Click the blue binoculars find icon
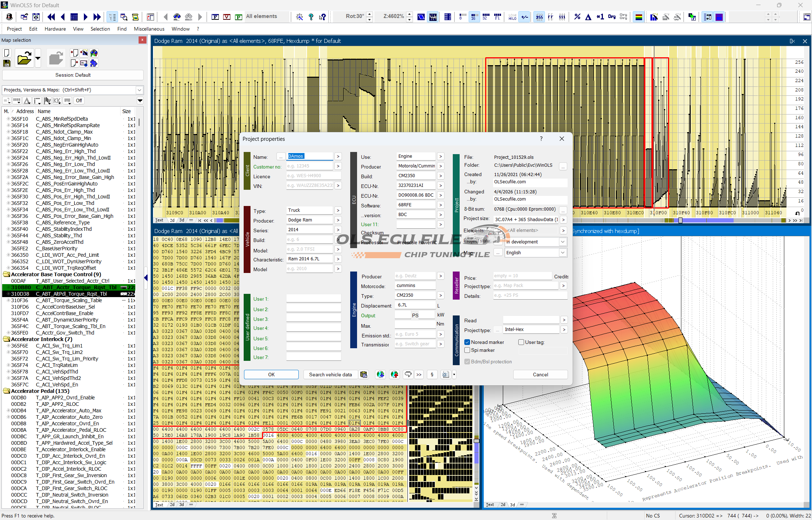 (x=177, y=17)
